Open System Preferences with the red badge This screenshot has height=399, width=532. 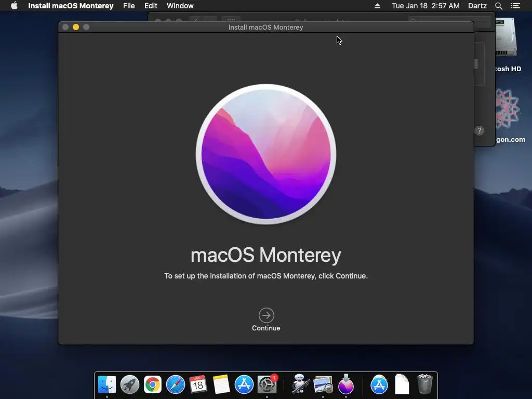267,385
